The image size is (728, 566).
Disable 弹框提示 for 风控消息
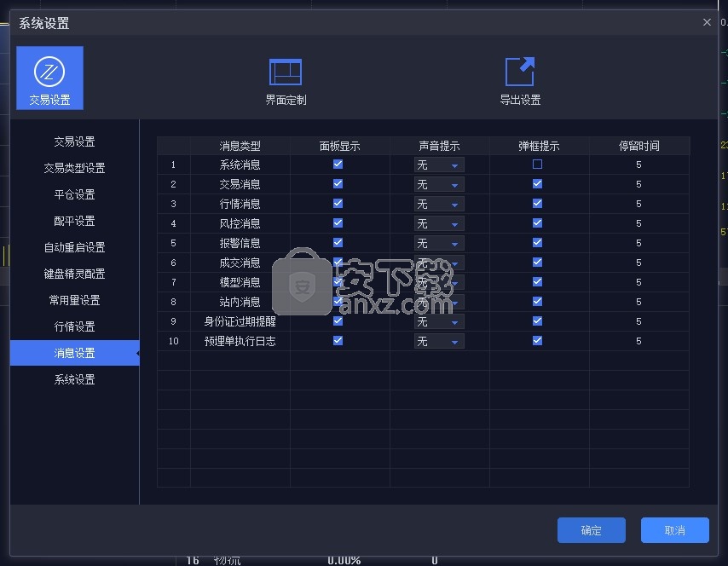537,222
